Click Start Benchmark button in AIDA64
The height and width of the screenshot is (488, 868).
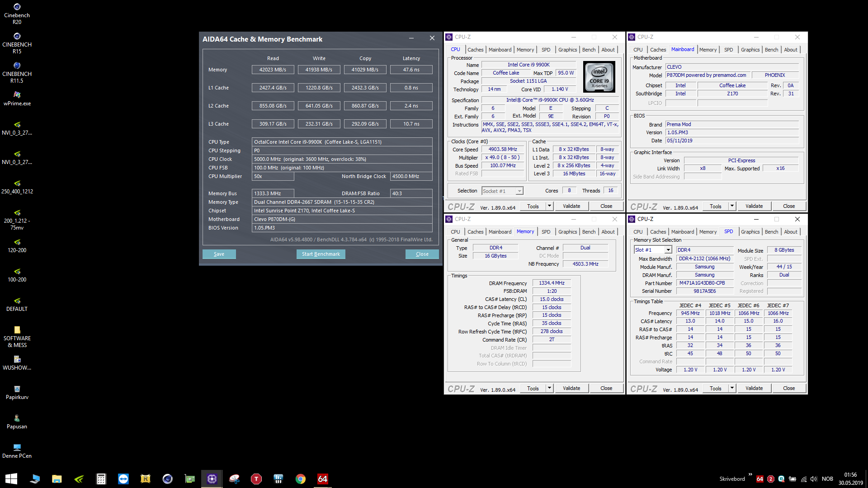321,254
